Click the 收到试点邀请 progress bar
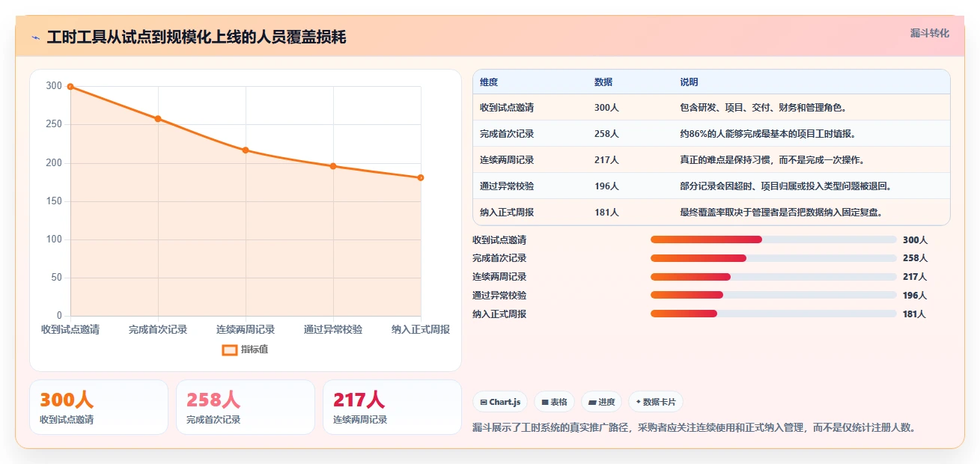Screen dimensions: 980x464 pyautogui.click(x=773, y=239)
